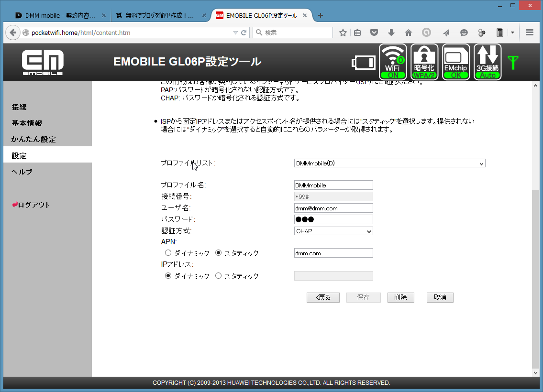The height and width of the screenshot is (392, 543).
Task: Click the パスワード input field
Action: coord(333,219)
